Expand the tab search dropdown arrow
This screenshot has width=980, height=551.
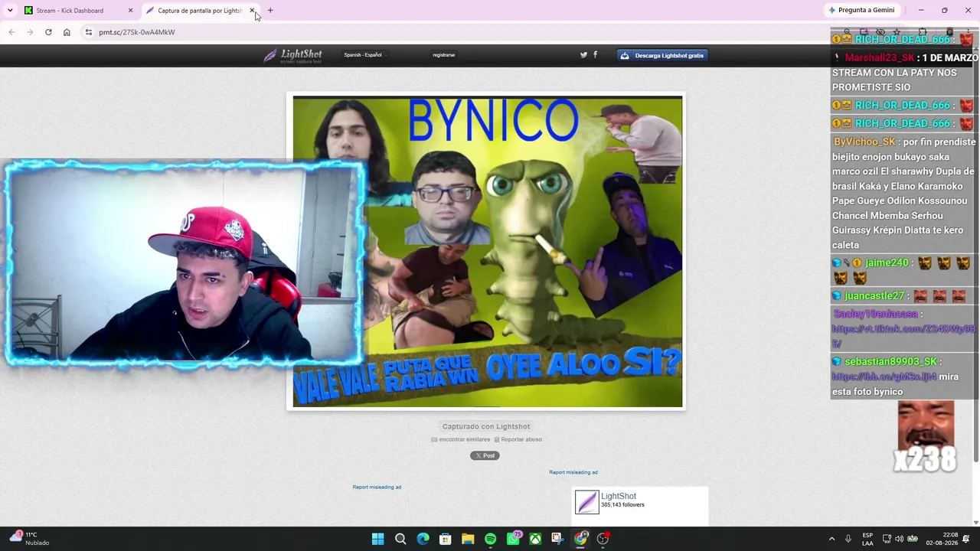click(10, 11)
